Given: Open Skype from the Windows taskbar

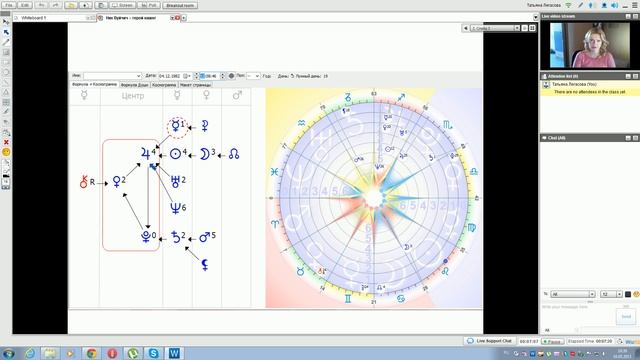Looking at the screenshot, I should 153,353.
